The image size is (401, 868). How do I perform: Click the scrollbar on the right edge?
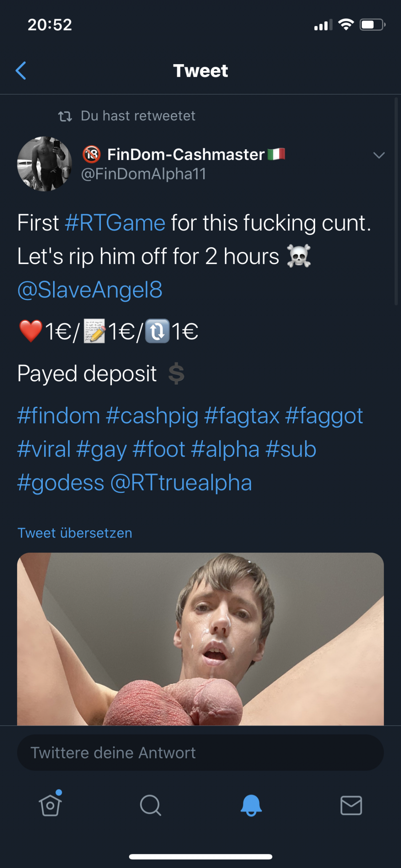[x=396, y=202]
